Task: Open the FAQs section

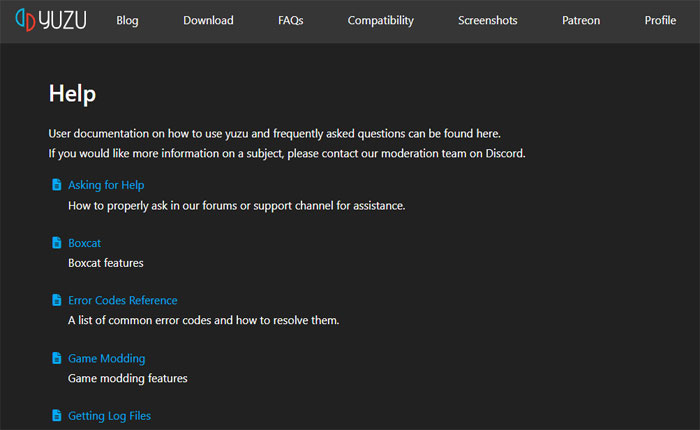Action: tap(290, 20)
